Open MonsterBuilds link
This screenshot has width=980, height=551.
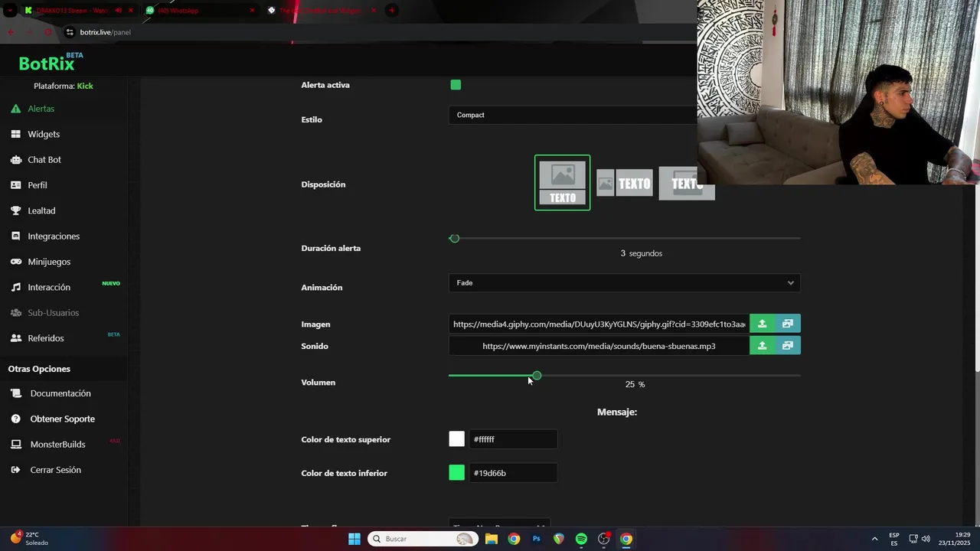coord(57,445)
